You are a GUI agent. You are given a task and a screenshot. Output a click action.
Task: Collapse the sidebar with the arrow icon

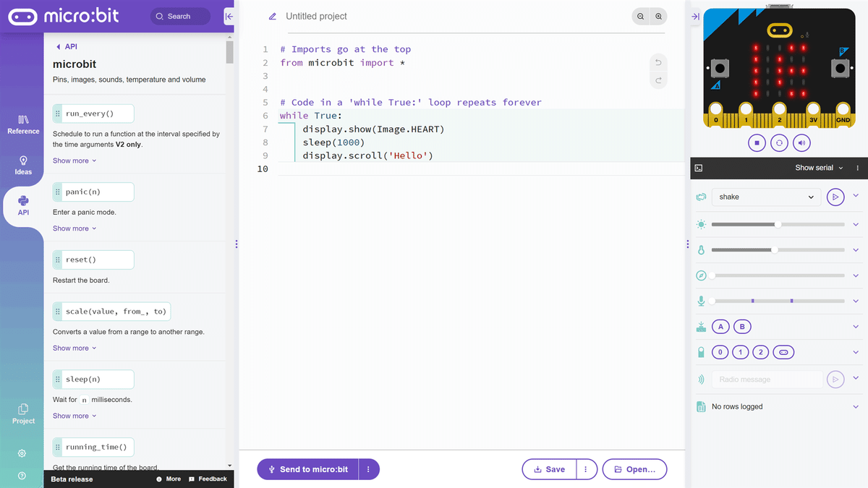[x=229, y=16]
